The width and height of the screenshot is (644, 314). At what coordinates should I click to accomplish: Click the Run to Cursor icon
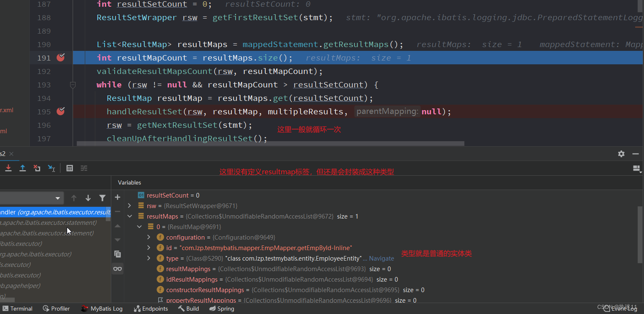[51, 168]
